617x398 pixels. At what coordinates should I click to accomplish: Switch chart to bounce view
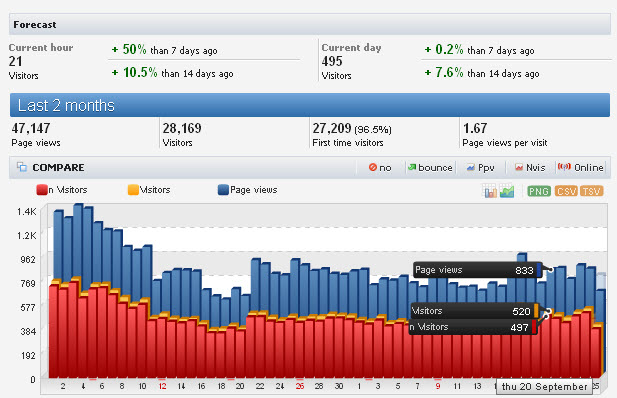(x=430, y=168)
